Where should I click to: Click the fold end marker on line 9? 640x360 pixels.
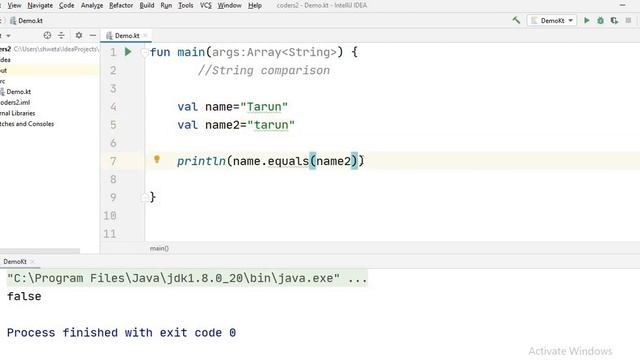point(144,198)
